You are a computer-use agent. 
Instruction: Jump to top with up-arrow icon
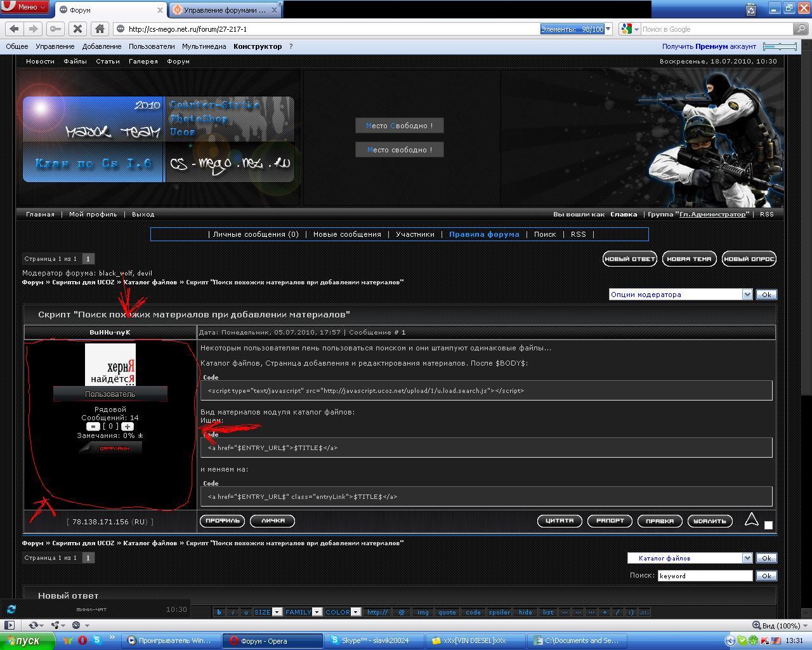[752, 520]
